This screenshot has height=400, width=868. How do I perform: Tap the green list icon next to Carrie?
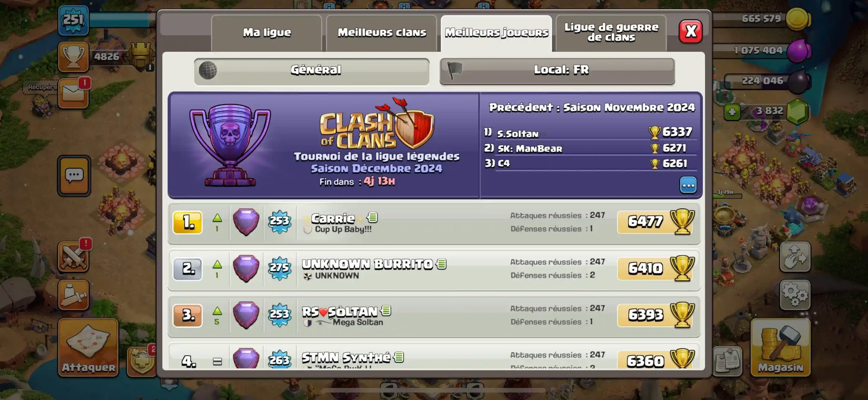click(372, 217)
